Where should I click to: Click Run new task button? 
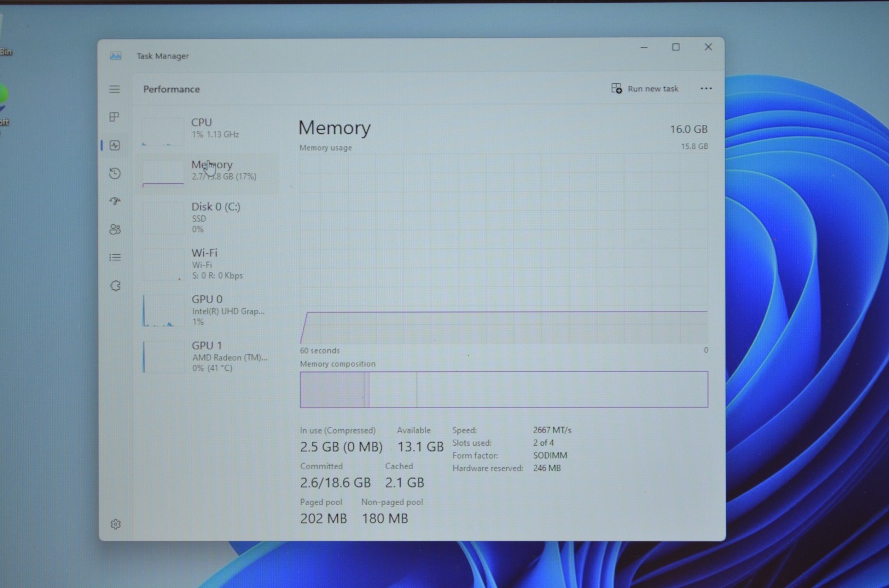(x=645, y=88)
